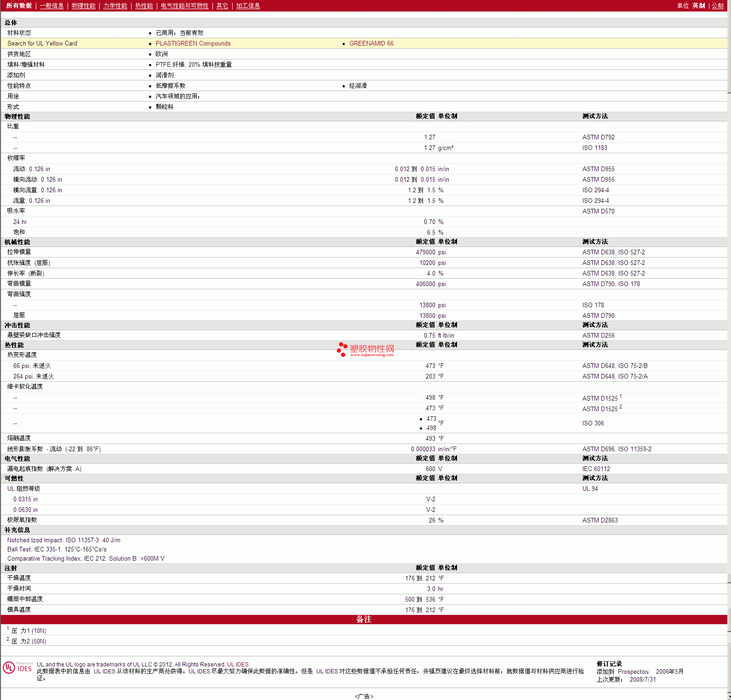Viewport: 731px width, 700px height.
Task: Go to 加工信息 section link
Action: point(248,6)
